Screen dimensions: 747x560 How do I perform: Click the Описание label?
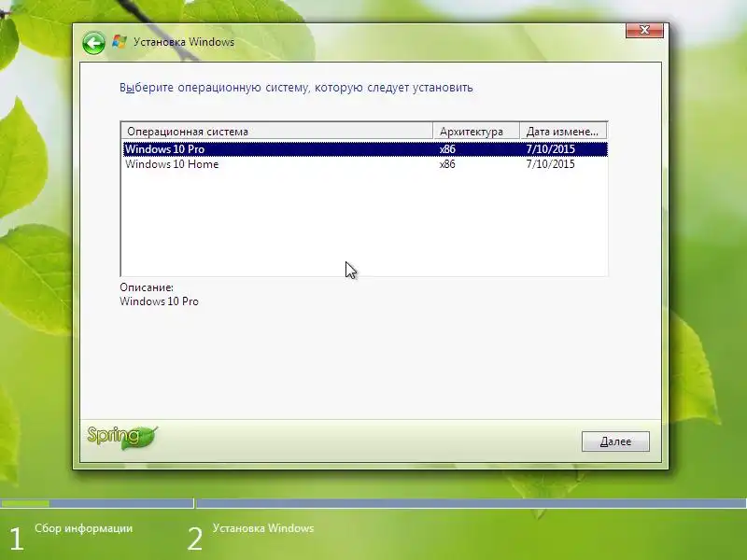click(147, 287)
